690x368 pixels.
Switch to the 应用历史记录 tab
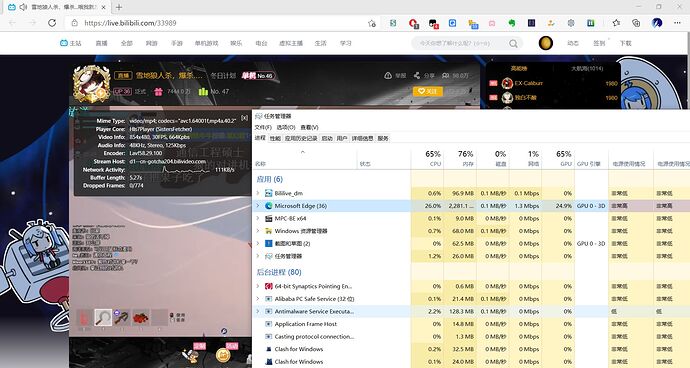pos(301,138)
